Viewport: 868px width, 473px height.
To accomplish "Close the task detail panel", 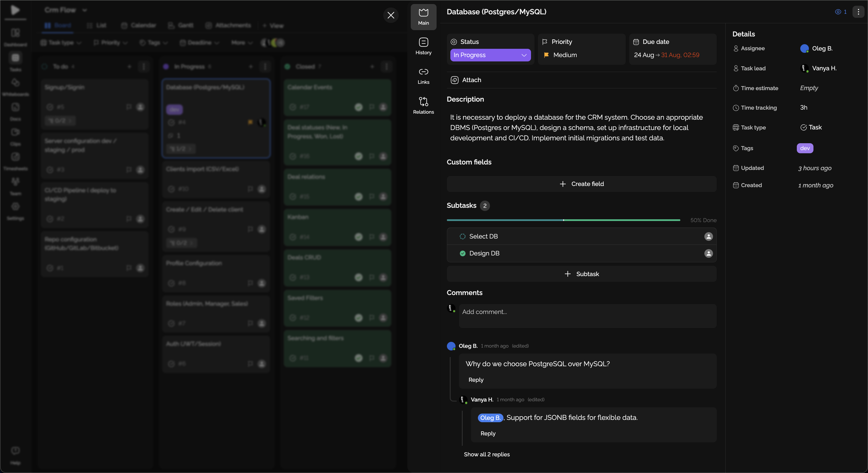I will point(391,15).
